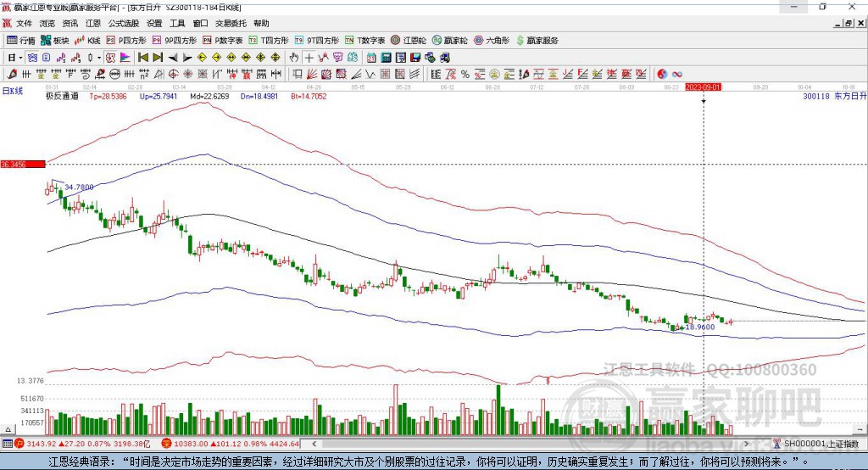Open 赢家服务 service button
Viewport: 868px width, 470px height.
pos(537,41)
